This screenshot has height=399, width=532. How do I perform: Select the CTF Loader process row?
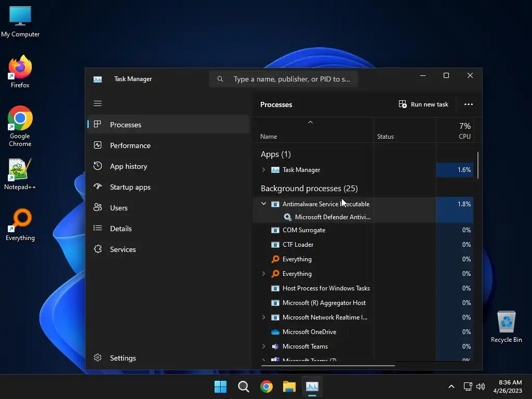click(363, 245)
